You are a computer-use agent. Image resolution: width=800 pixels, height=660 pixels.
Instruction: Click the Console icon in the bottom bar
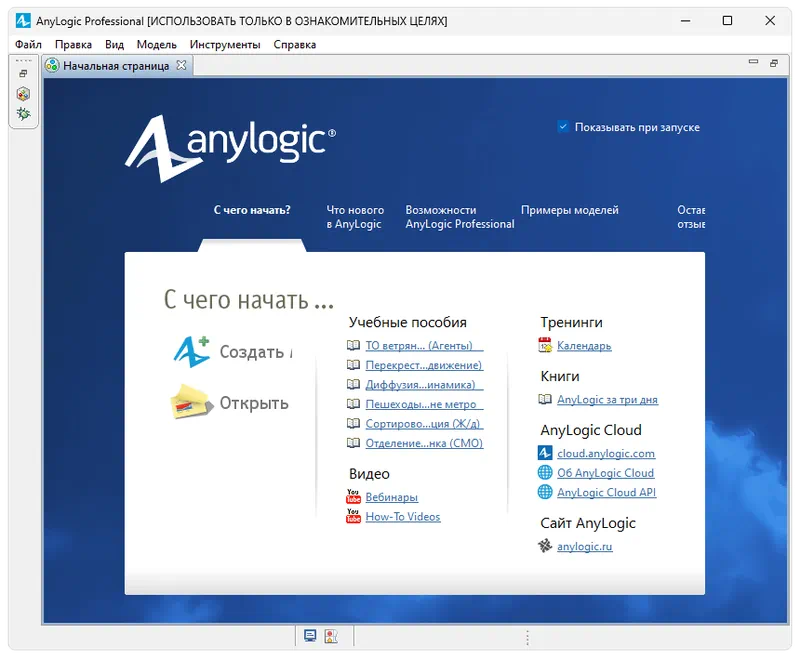pos(310,636)
